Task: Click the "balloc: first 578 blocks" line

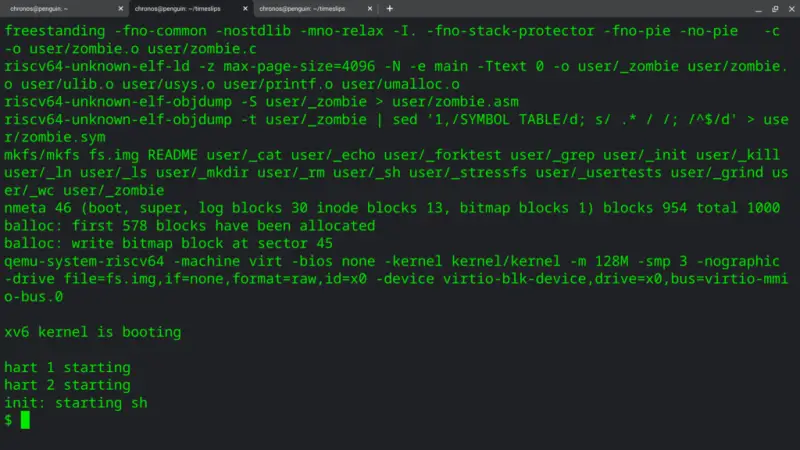Action: 190,226
